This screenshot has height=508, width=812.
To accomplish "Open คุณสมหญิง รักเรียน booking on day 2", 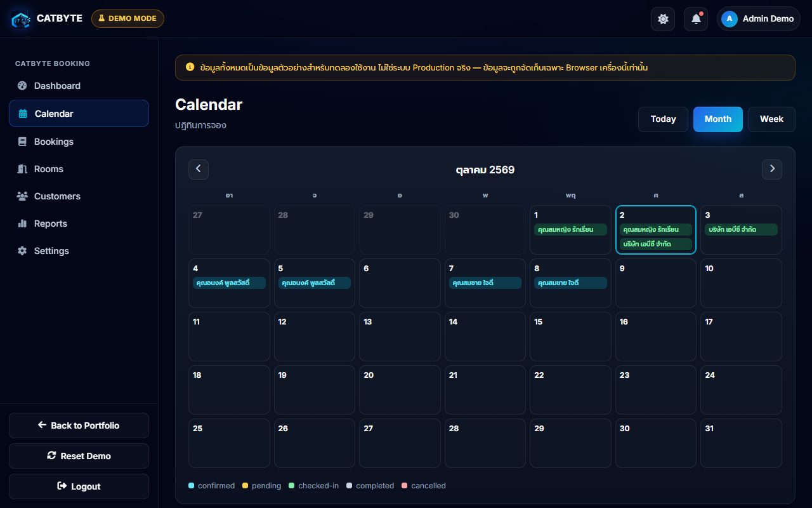I will (656, 230).
